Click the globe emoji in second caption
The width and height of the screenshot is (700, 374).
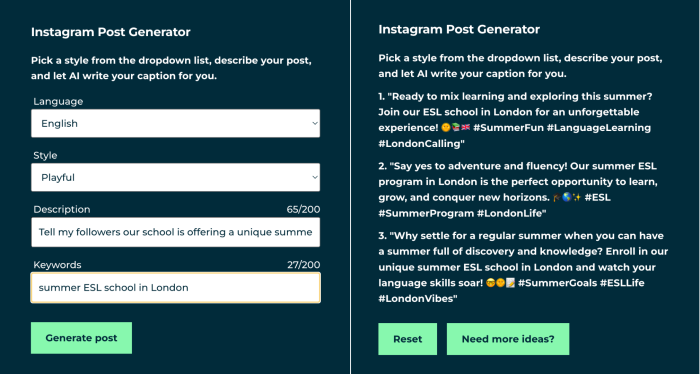(x=567, y=197)
